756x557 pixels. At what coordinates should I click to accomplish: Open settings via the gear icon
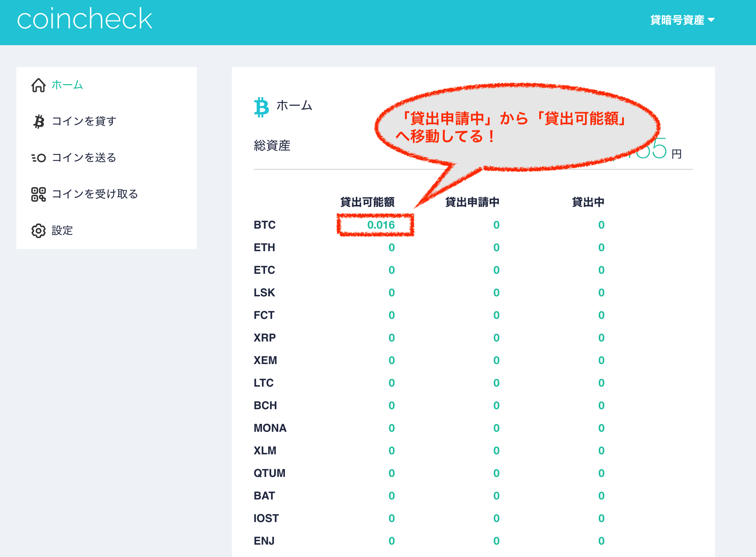pos(38,230)
